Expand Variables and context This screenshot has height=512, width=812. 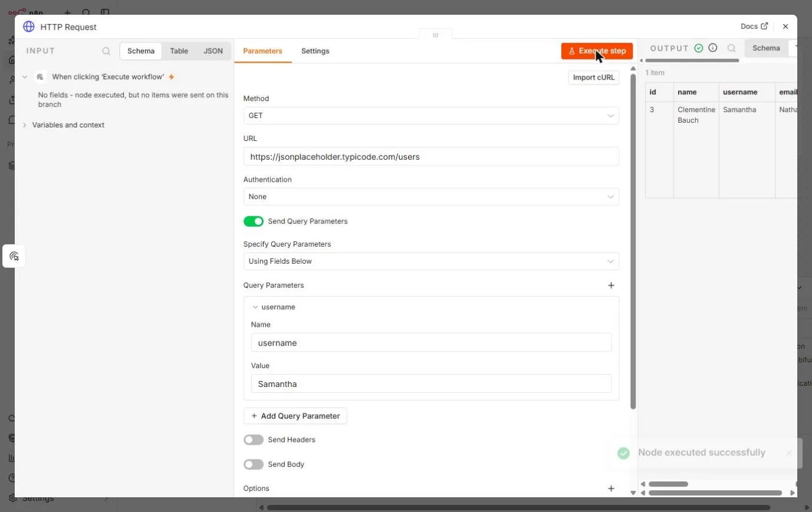[x=25, y=125]
